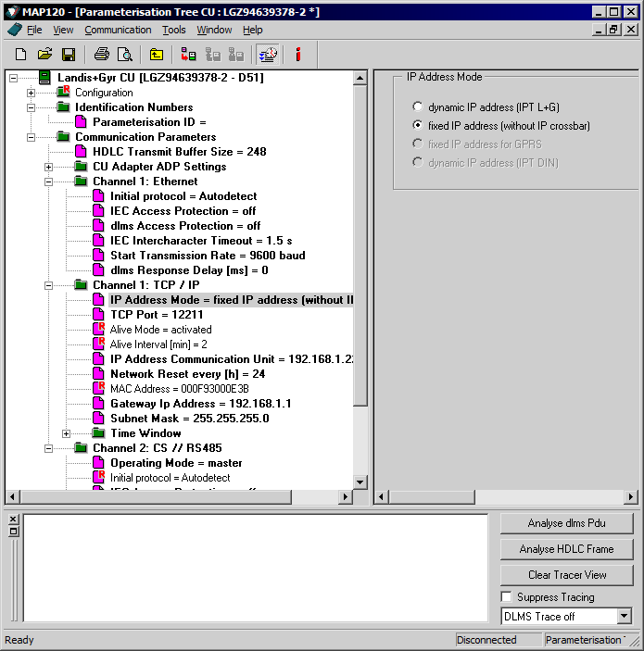The width and height of the screenshot is (644, 651).
Task: Click the red 'i' info icon
Action: point(297,55)
